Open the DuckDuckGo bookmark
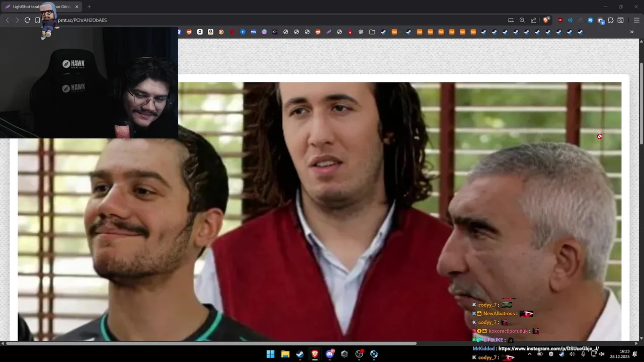This screenshot has height=362, width=644. 221,32
